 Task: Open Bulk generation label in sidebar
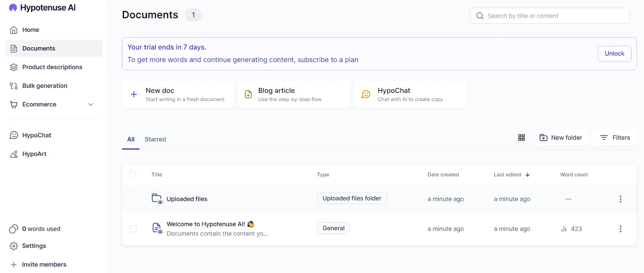45,86
